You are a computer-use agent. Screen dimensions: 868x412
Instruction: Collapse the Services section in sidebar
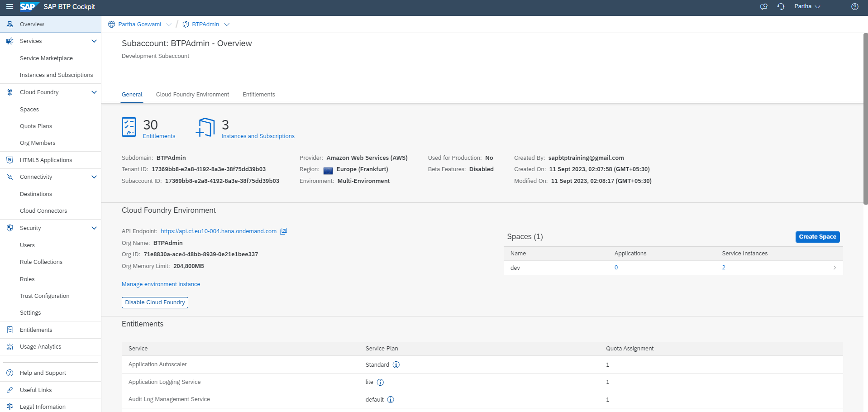coord(94,41)
